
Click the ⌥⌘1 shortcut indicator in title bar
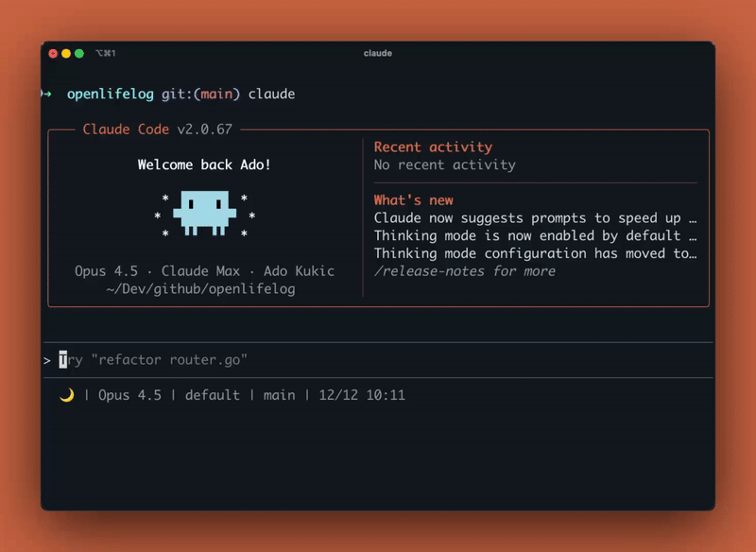tap(105, 54)
